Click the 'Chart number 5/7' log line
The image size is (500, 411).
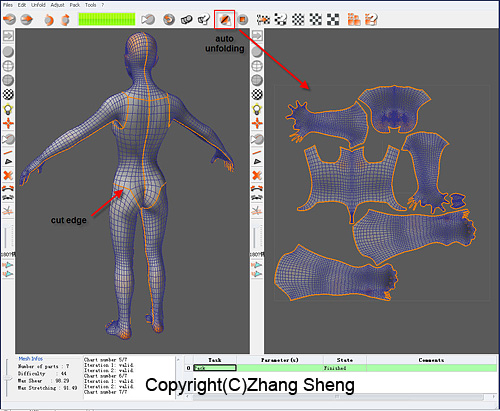click(x=106, y=360)
